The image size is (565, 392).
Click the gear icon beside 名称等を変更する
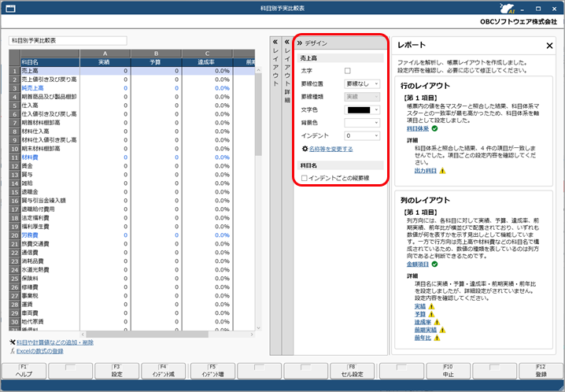point(305,149)
